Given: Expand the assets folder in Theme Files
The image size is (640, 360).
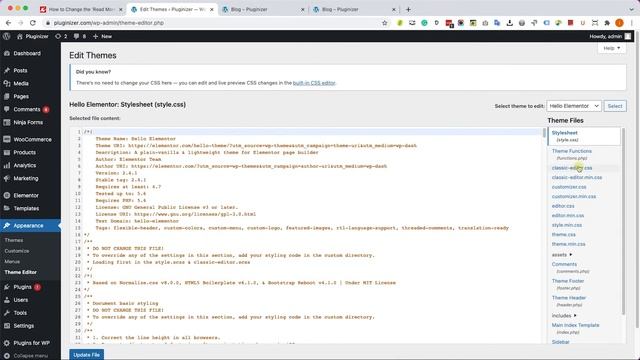Looking at the screenshot, I should (x=562, y=255).
